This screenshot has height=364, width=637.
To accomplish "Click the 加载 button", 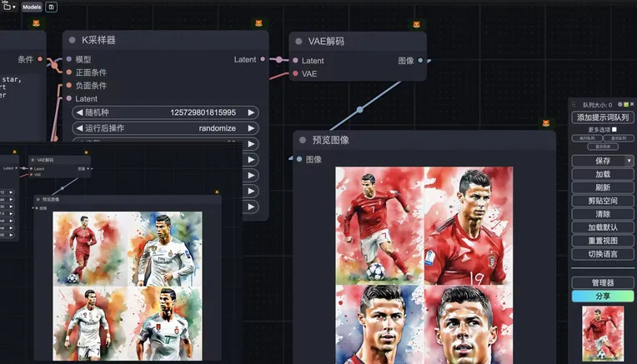I will tap(603, 174).
